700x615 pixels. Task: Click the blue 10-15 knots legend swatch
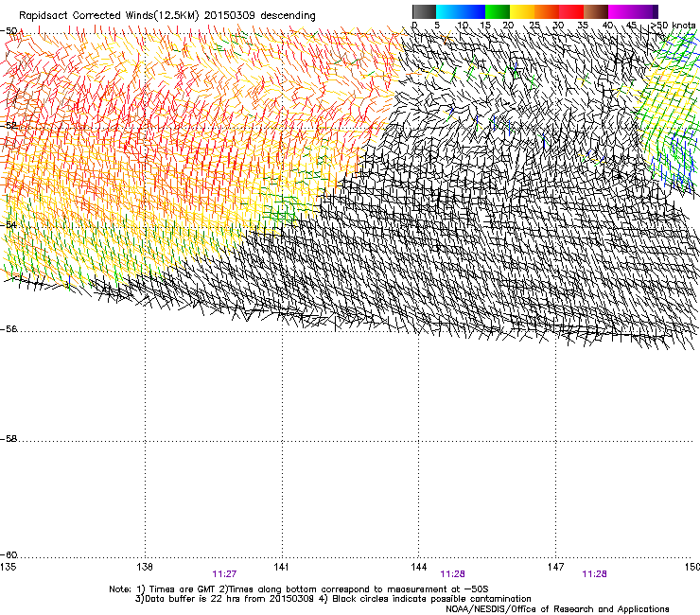pos(473,11)
